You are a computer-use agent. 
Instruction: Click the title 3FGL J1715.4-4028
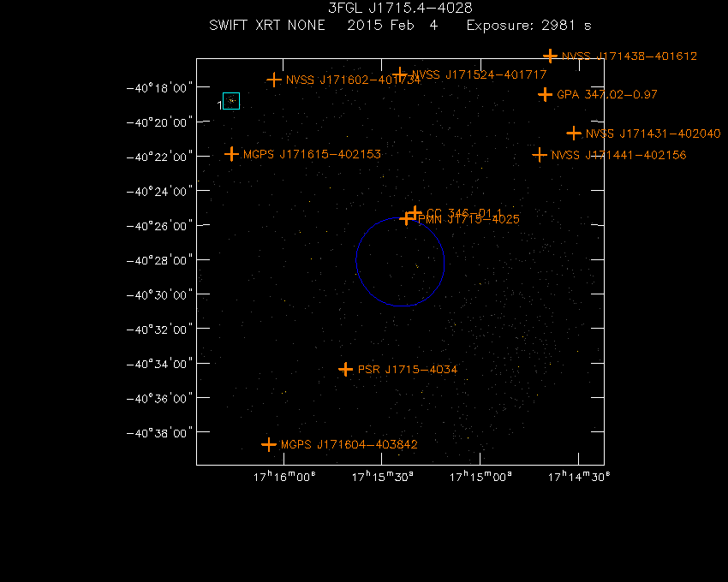(x=400, y=8)
